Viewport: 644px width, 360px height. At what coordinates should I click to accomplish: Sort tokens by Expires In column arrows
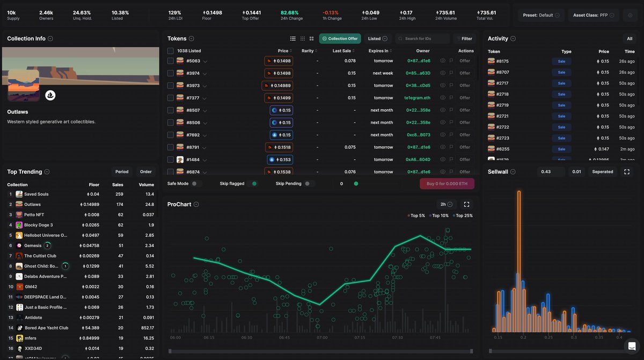pyautogui.click(x=391, y=51)
